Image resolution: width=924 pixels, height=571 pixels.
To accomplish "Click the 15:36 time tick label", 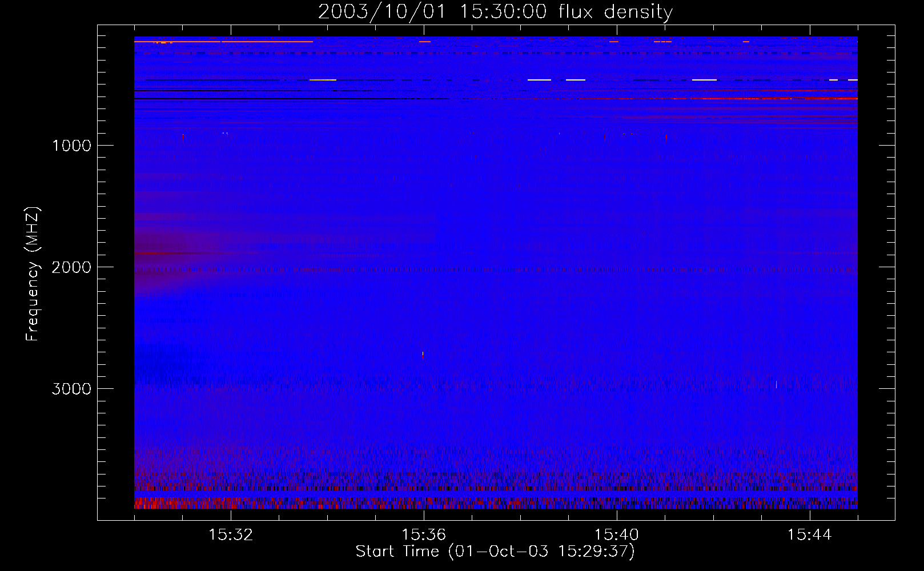I will click(424, 535).
